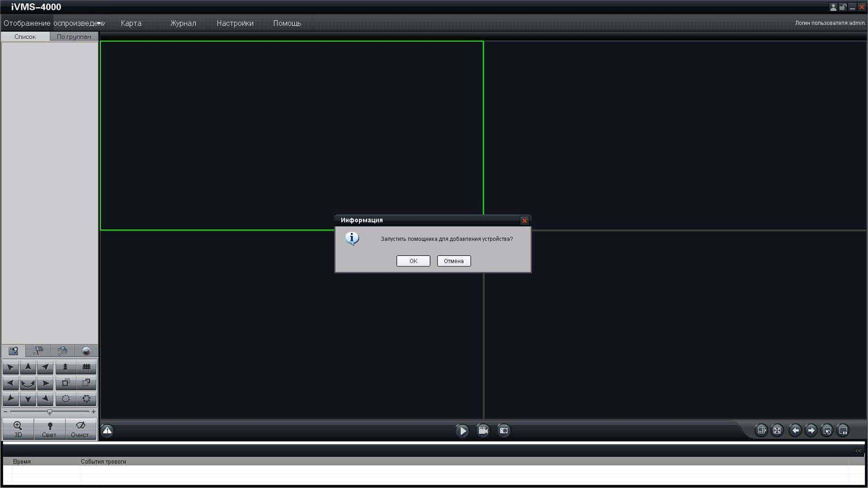Toggle the Очист. wiper button
Viewport: 868px width, 488px height.
click(x=81, y=429)
